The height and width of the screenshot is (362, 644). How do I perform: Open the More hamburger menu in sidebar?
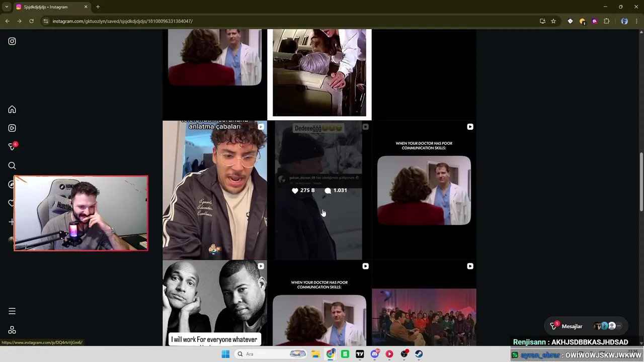tap(12, 311)
